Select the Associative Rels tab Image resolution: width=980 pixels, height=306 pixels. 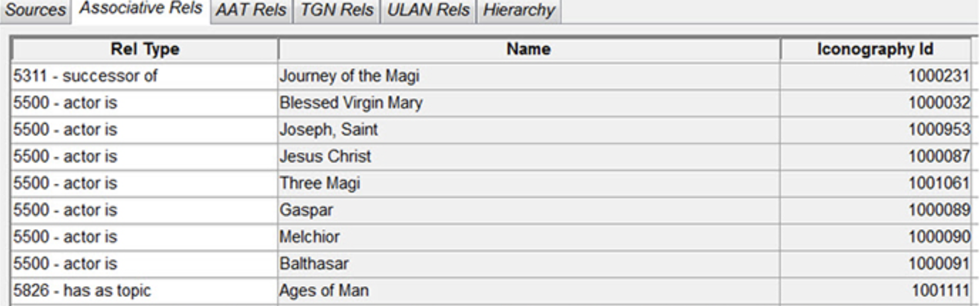click(x=141, y=9)
